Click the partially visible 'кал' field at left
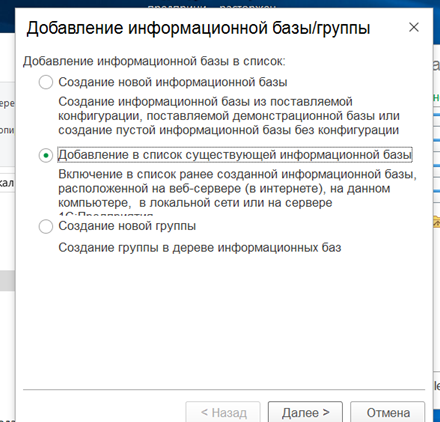 7,183
